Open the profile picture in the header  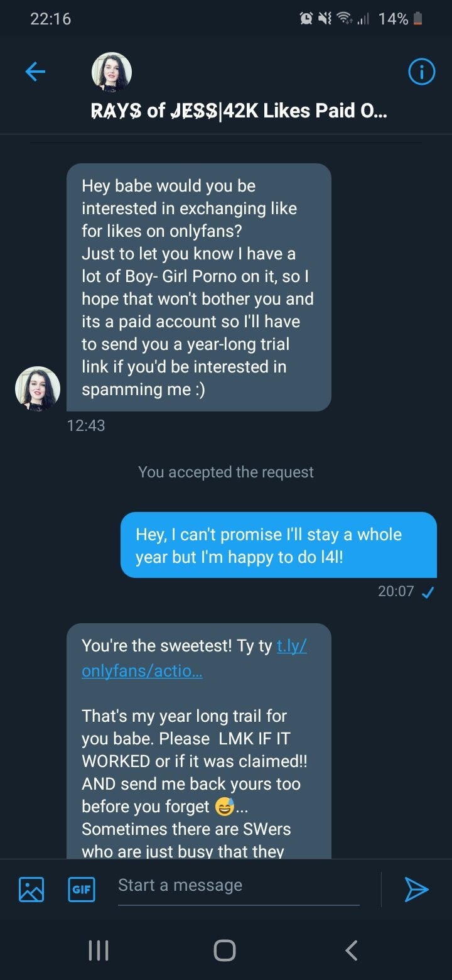click(x=112, y=72)
